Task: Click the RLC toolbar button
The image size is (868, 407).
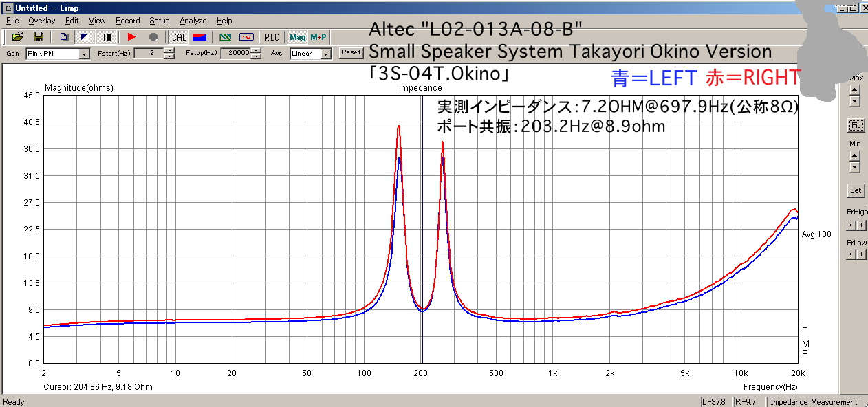Action: (272, 36)
